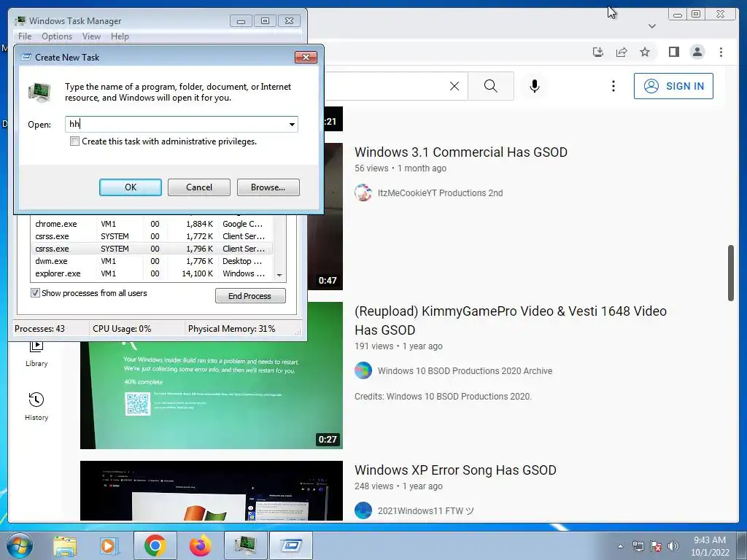Click Windows XP Error Song video thumbnail
The width and height of the screenshot is (747, 560).
211,491
